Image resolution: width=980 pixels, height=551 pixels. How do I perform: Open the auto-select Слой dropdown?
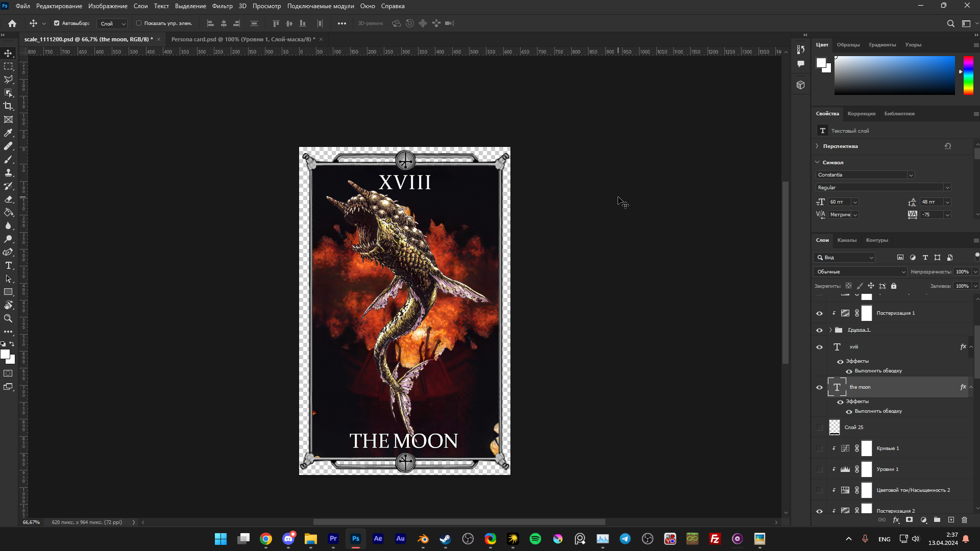[x=112, y=23]
